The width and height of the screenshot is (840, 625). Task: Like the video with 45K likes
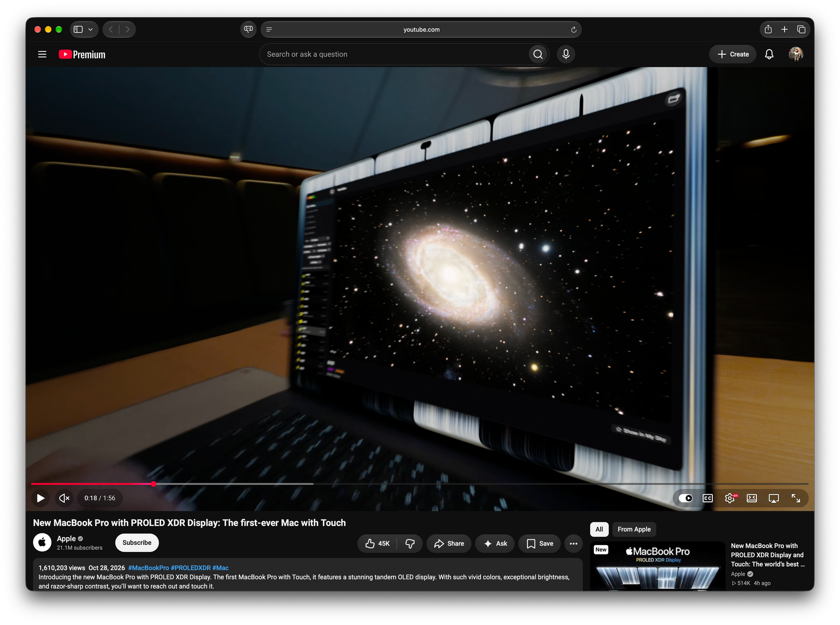click(x=378, y=543)
